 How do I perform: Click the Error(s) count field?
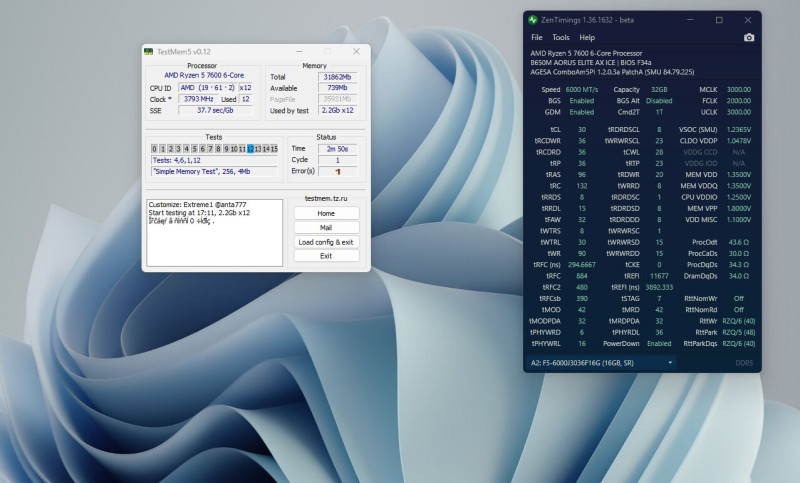337,171
